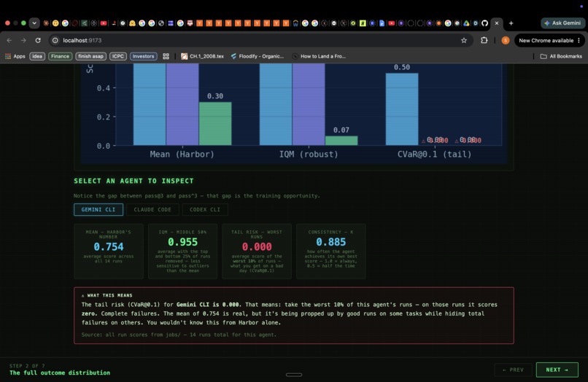The width and height of the screenshot is (588, 382).
Task: Expand the Investors bookmark folder
Action: 143,56
